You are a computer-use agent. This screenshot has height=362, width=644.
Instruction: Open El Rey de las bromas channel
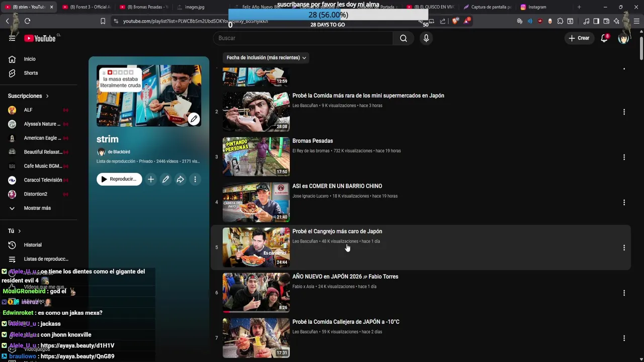[311, 151]
